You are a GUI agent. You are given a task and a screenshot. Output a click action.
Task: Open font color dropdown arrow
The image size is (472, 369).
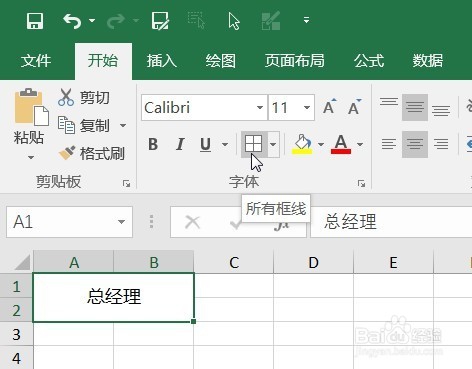(360, 144)
